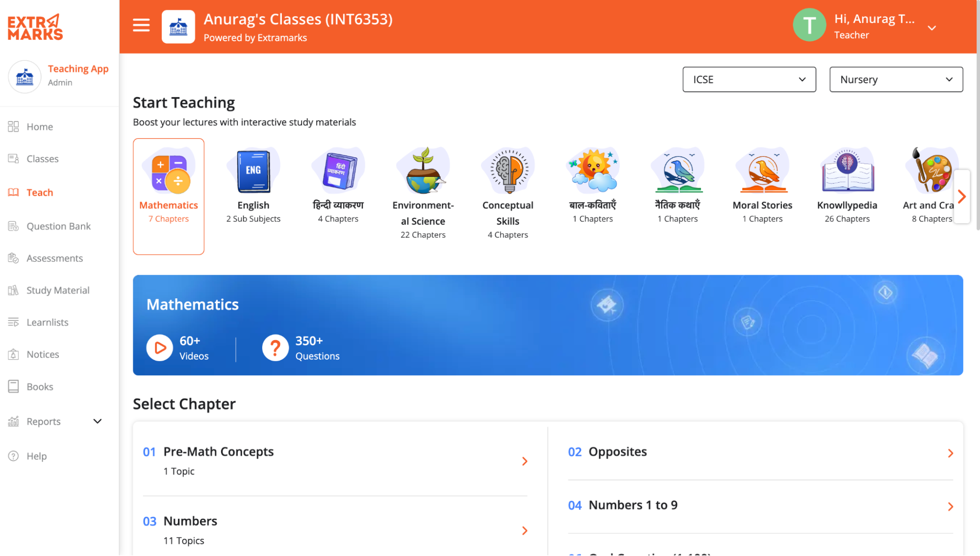Open Learnlists in the sidebar

48,322
